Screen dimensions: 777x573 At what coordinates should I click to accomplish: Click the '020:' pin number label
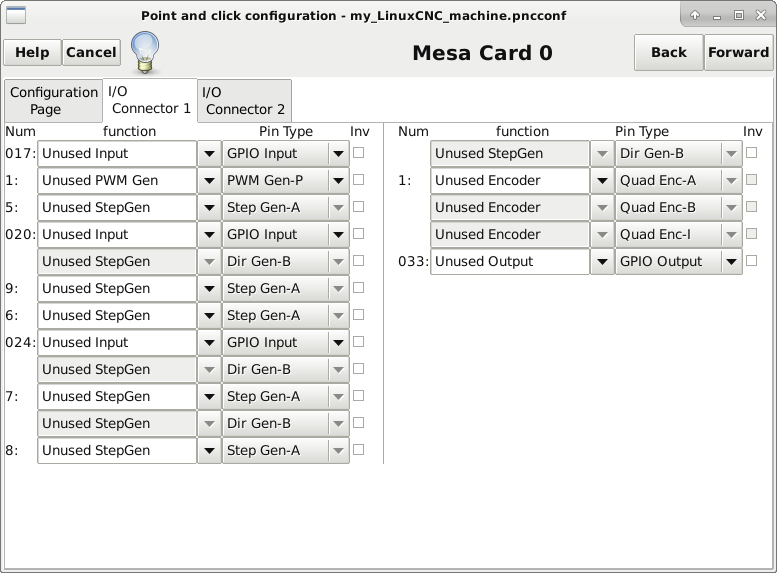(20, 234)
